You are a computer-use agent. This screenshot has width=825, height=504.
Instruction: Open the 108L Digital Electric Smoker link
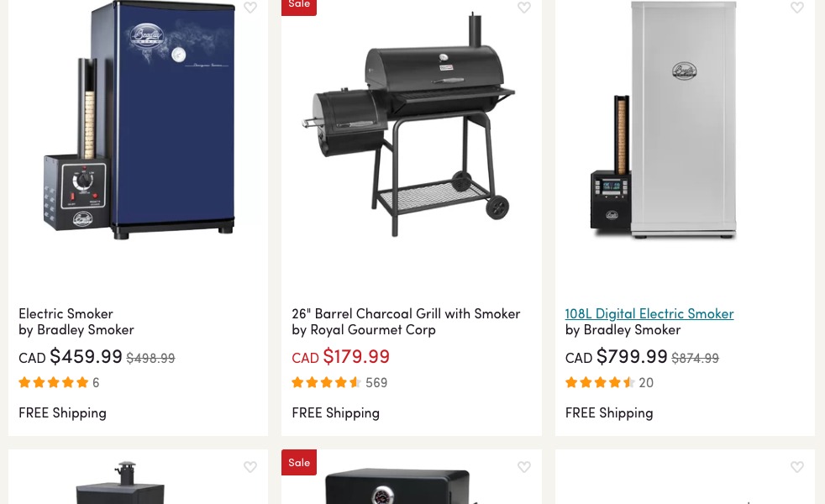(x=649, y=313)
